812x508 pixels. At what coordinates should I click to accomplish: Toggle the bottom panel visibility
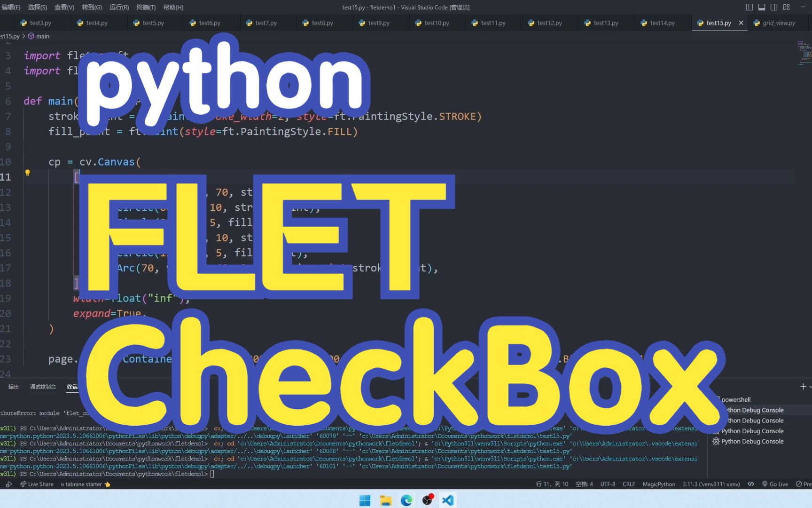(762, 7)
